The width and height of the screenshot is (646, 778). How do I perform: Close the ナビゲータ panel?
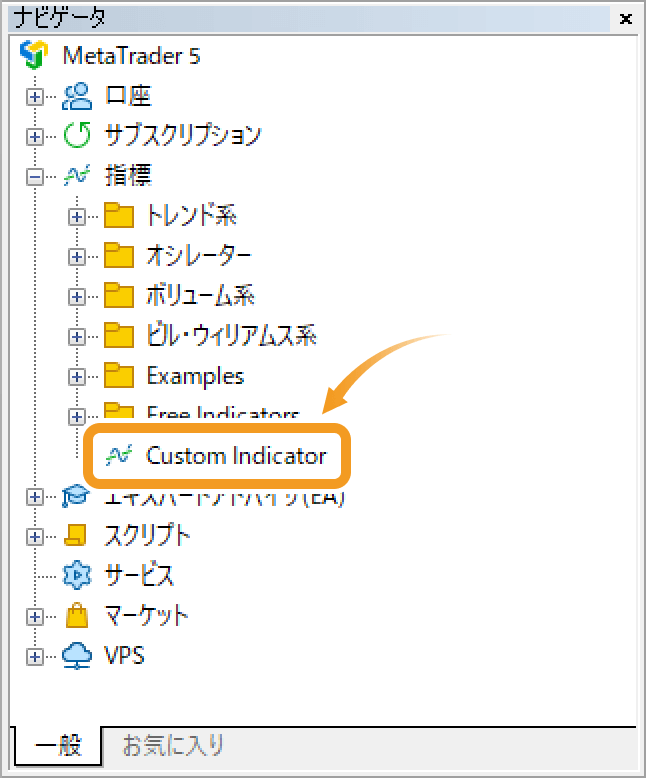point(626,19)
